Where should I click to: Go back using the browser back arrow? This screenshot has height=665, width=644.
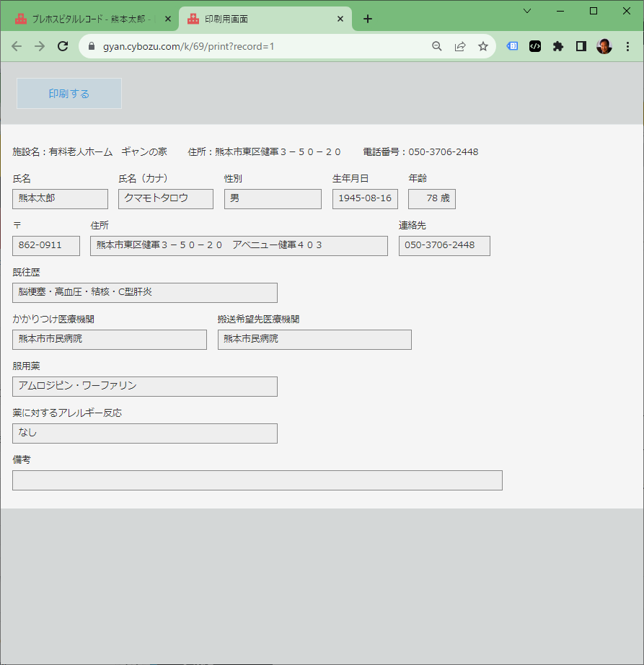pos(17,46)
